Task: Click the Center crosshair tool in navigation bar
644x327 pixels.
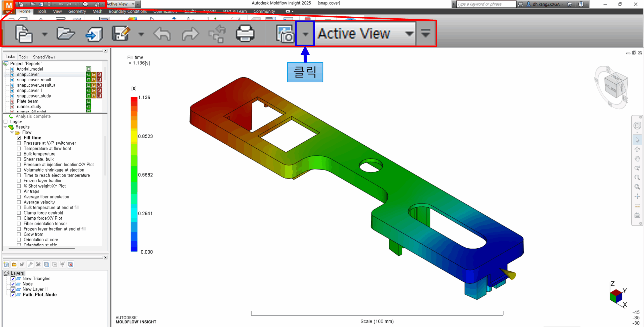Action: click(637, 196)
